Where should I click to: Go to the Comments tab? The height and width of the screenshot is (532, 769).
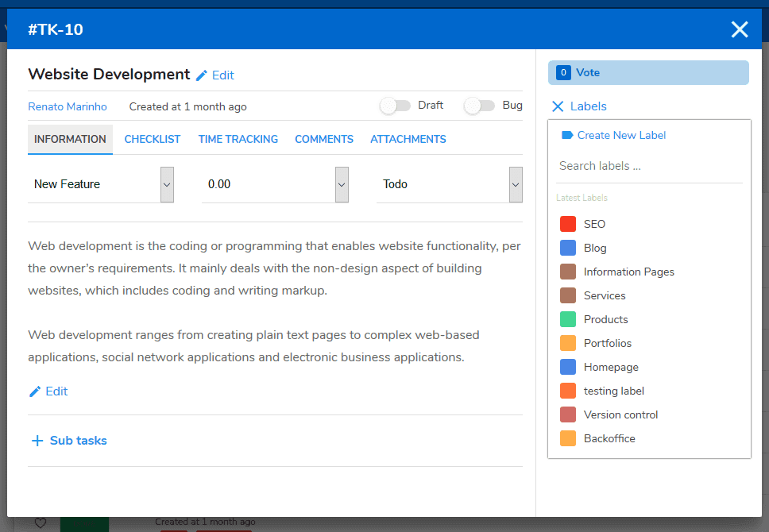pos(324,139)
